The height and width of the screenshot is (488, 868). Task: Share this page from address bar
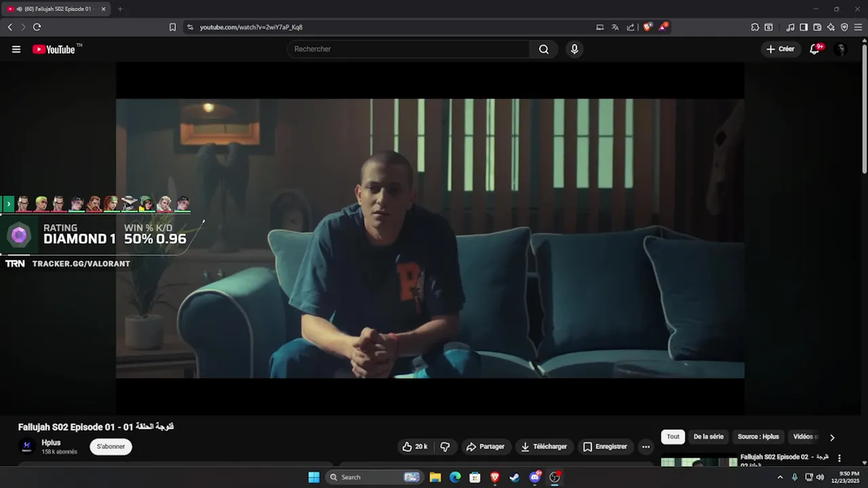pos(631,27)
